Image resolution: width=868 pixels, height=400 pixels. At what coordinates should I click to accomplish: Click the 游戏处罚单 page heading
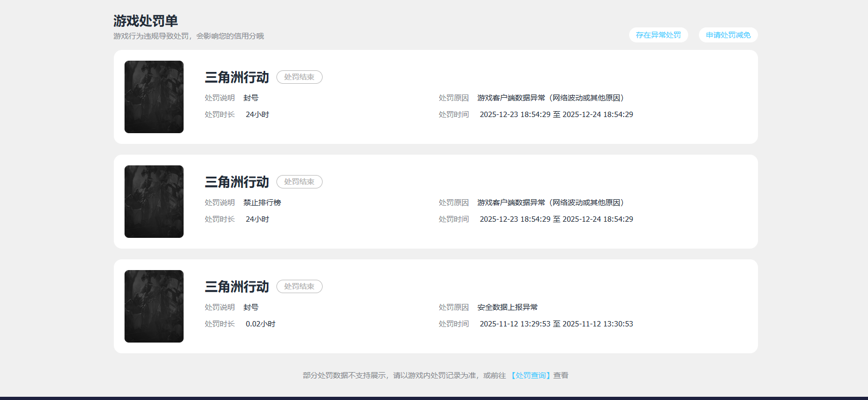145,21
